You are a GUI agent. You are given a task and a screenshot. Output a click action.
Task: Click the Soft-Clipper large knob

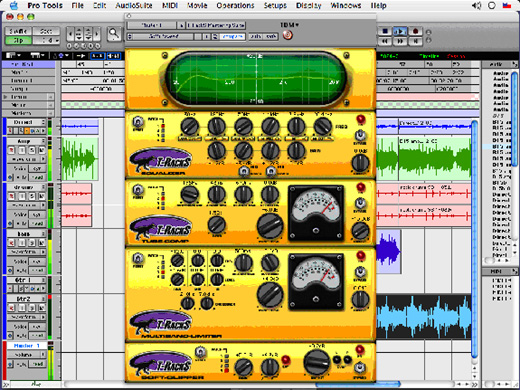(x=316, y=362)
